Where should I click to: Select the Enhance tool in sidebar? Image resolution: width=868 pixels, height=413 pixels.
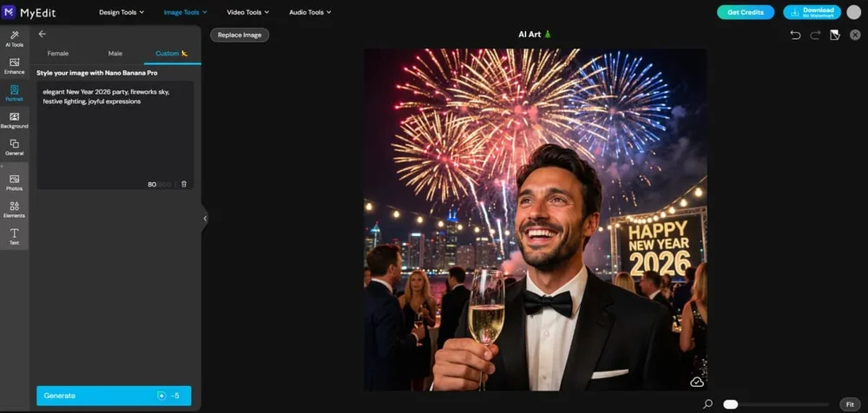click(15, 66)
